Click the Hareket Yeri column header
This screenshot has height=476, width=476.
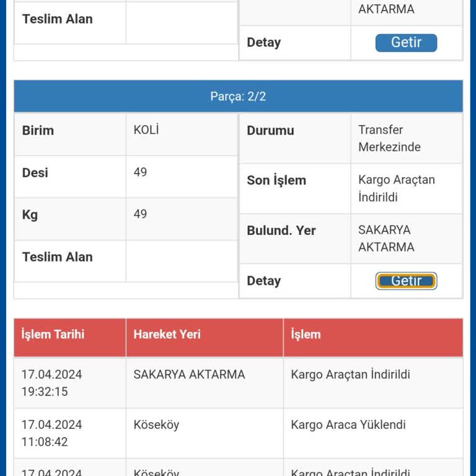[x=205, y=337]
